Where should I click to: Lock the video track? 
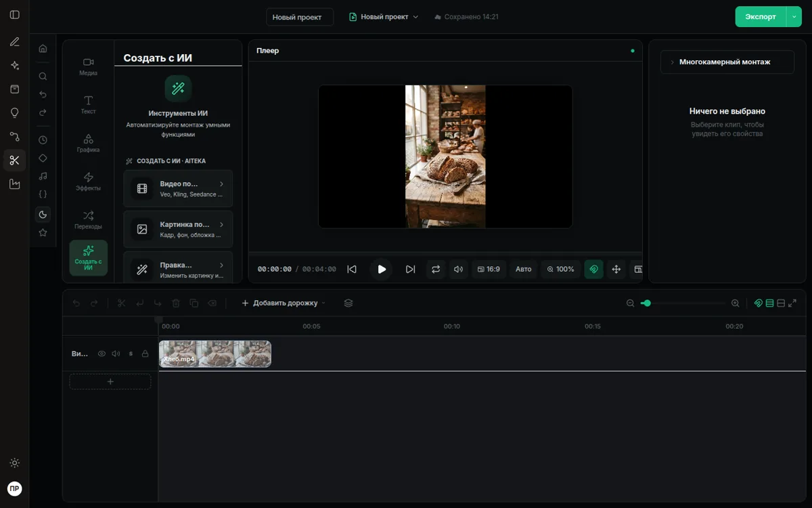coord(145,354)
